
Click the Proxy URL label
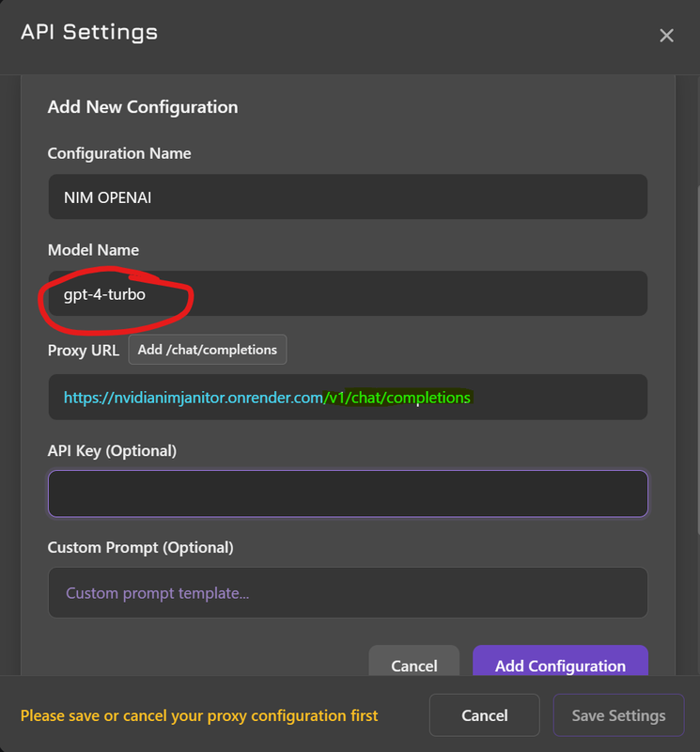coord(84,351)
